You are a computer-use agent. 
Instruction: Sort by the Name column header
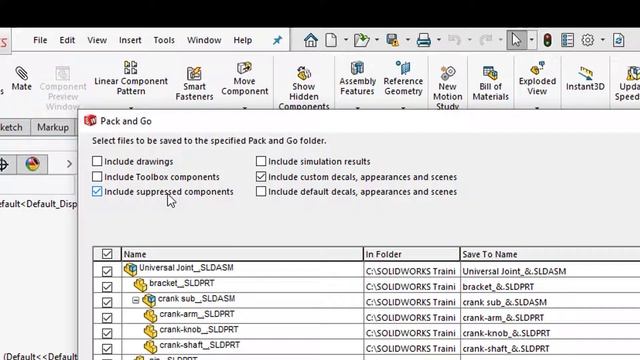pos(242,254)
